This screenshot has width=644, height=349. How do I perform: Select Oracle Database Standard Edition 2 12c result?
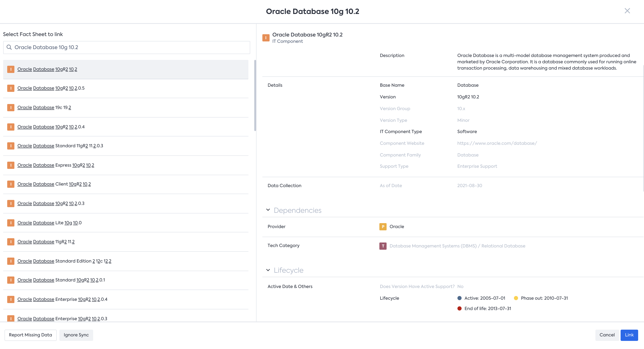(126, 261)
